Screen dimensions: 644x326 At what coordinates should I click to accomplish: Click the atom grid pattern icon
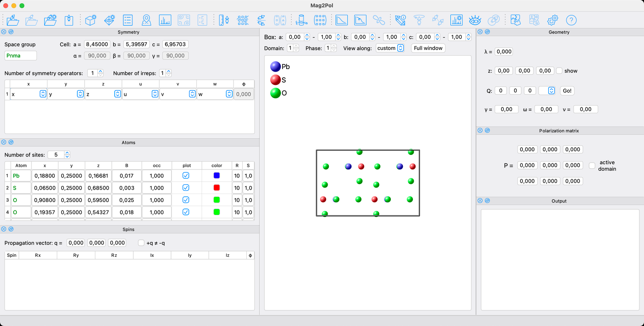pos(243,20)
